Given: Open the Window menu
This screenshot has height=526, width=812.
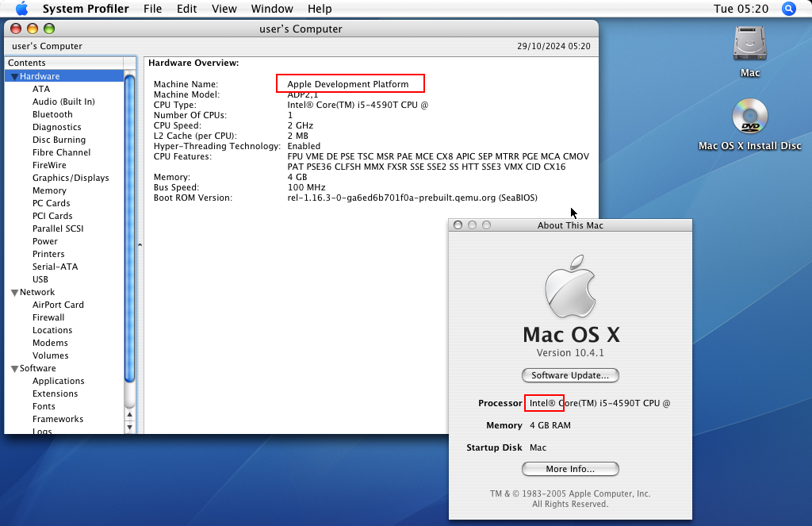Looking at the screenshot, I should 272,9.
